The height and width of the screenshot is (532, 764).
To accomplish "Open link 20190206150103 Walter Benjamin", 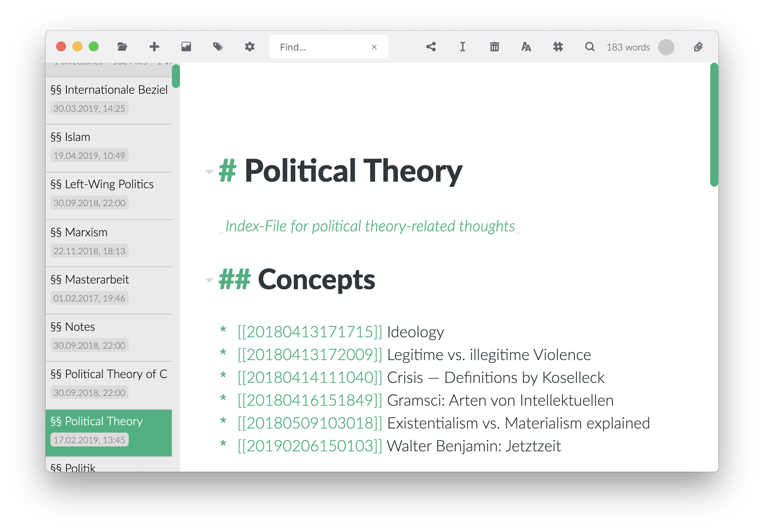I will (x=310, y=446).
